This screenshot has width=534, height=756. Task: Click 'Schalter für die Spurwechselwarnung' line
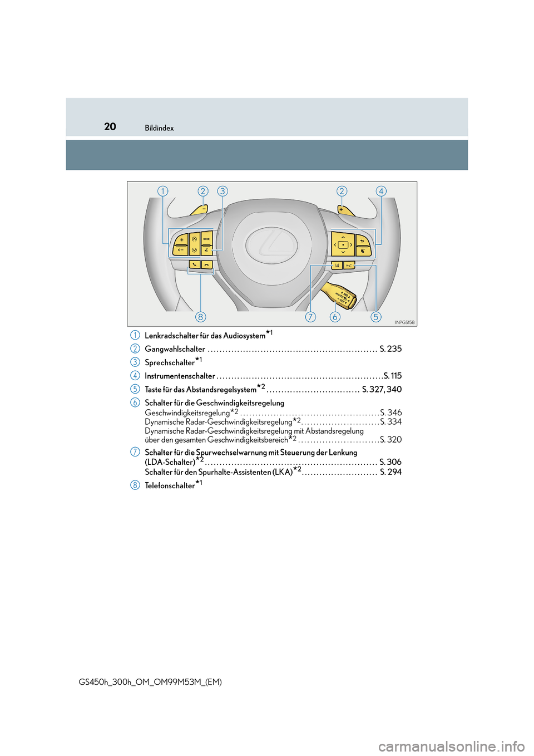(251, 453)
